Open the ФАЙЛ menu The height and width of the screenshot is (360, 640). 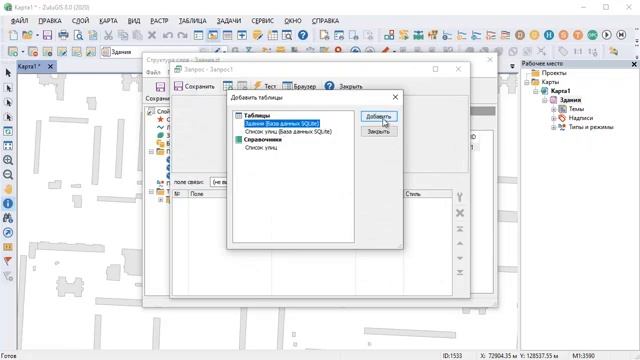click(x=19, y=21)
